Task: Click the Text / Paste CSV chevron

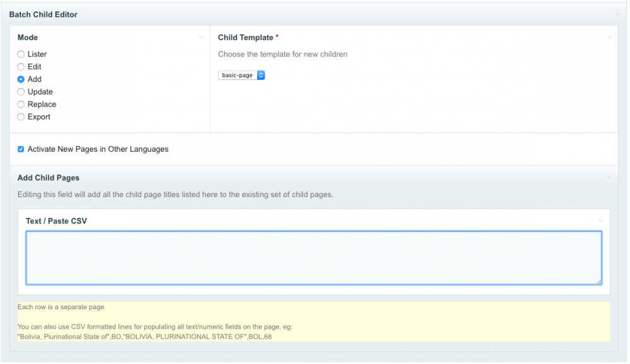Action: (600, 221)
